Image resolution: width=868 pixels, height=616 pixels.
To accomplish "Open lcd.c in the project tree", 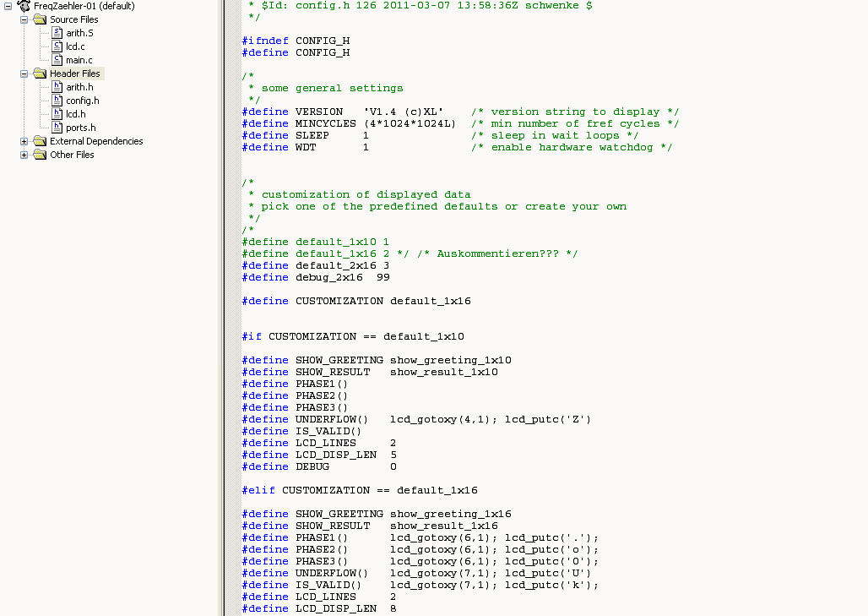I will click(x=75, y=46).
